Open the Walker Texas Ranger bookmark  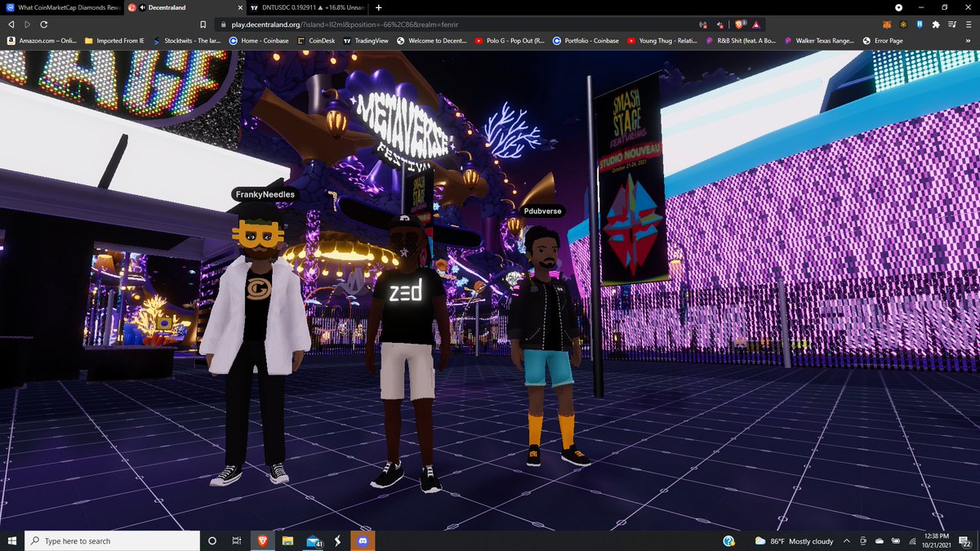(819, 40)
